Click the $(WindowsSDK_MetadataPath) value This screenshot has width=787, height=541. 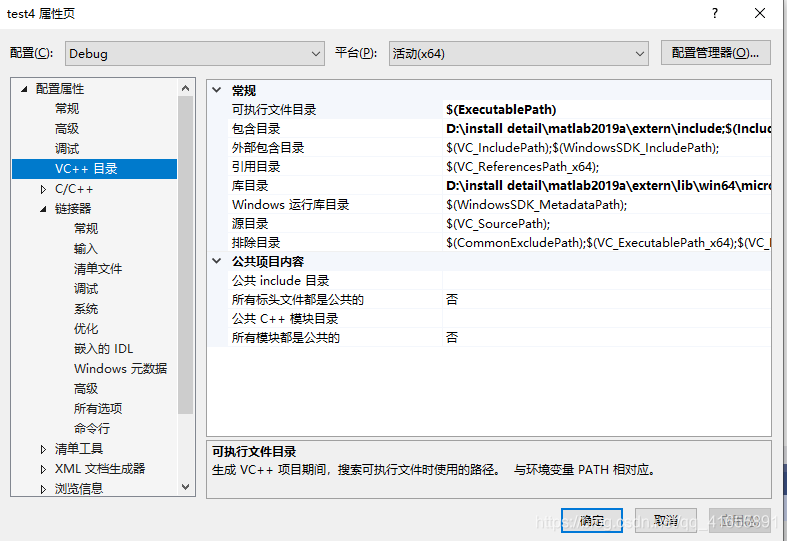(x=537, y=205)
